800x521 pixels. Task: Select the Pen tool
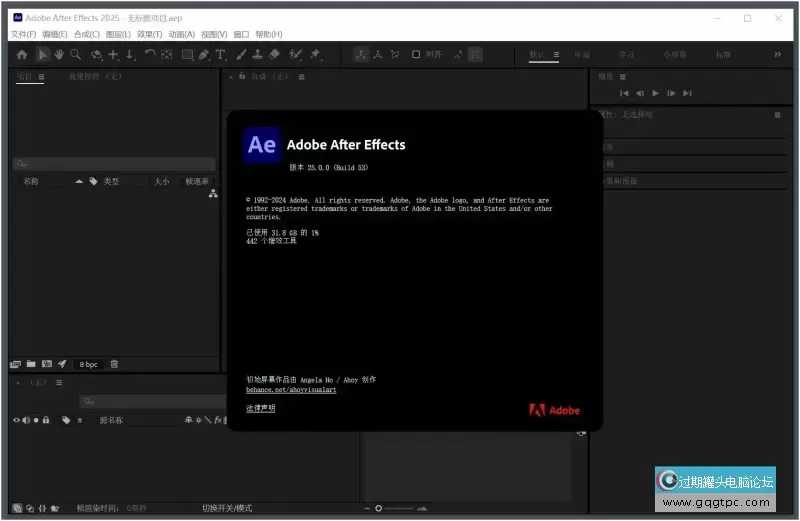pos(204,55)
